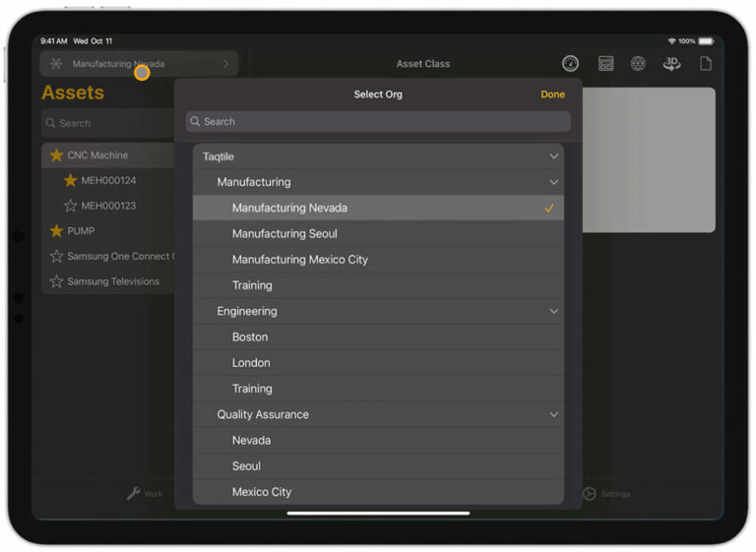The image size is (756, 552).
Task: Open the globe icon in toolbar
Action: coord(638,64)
